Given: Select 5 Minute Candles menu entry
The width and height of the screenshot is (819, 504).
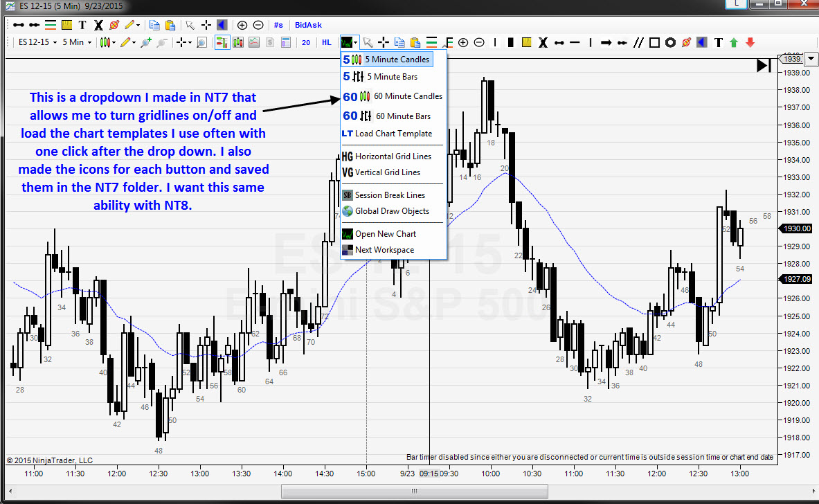Looking at the screenshot, I should click(387, 60).
